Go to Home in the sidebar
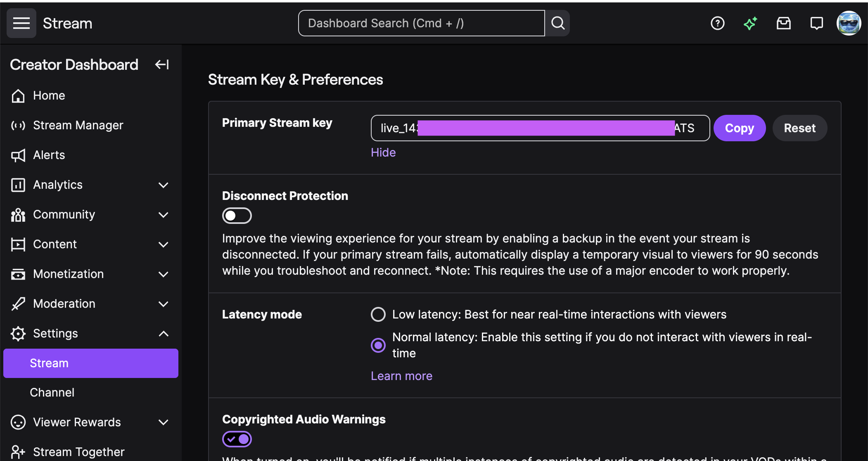Image resolution: width=868 pixels, height=461 pixels. (91, 95)
